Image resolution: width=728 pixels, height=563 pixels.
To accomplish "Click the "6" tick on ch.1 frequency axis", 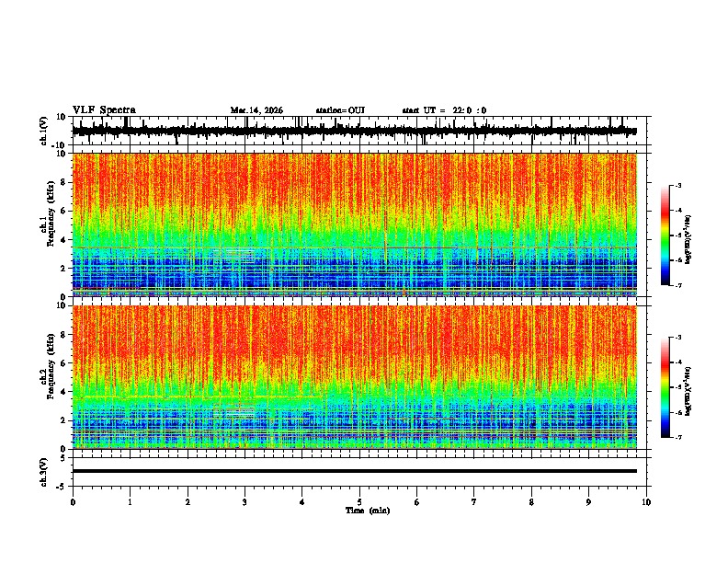I will pyautogui.click(x=63, y=211).
